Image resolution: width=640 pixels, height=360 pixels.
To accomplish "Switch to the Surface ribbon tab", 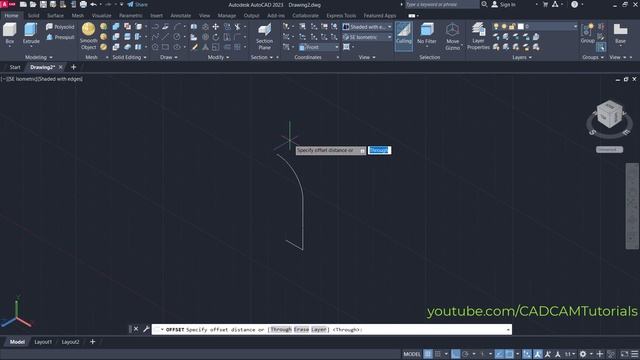I will pos(56,16).
